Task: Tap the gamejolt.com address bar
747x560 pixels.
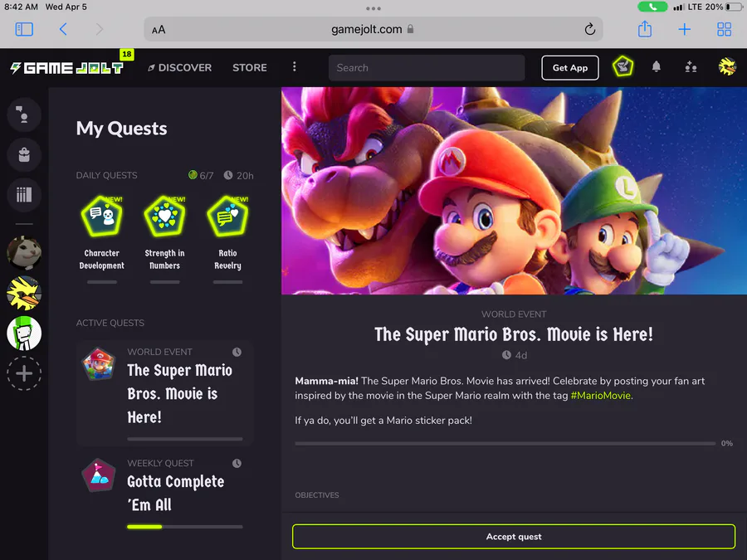Action: [x=373, y=30]
